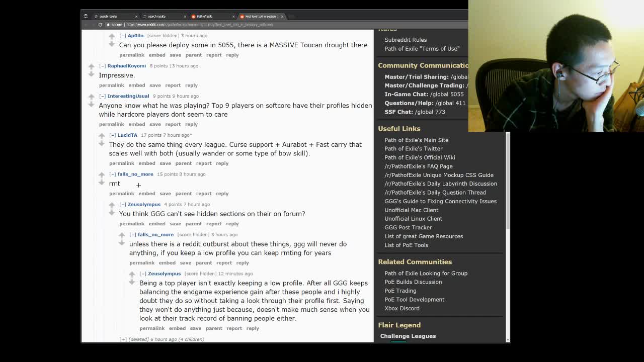Upvote RaphaelKoyomi's 'Impressive.' comment

(91, 66)
